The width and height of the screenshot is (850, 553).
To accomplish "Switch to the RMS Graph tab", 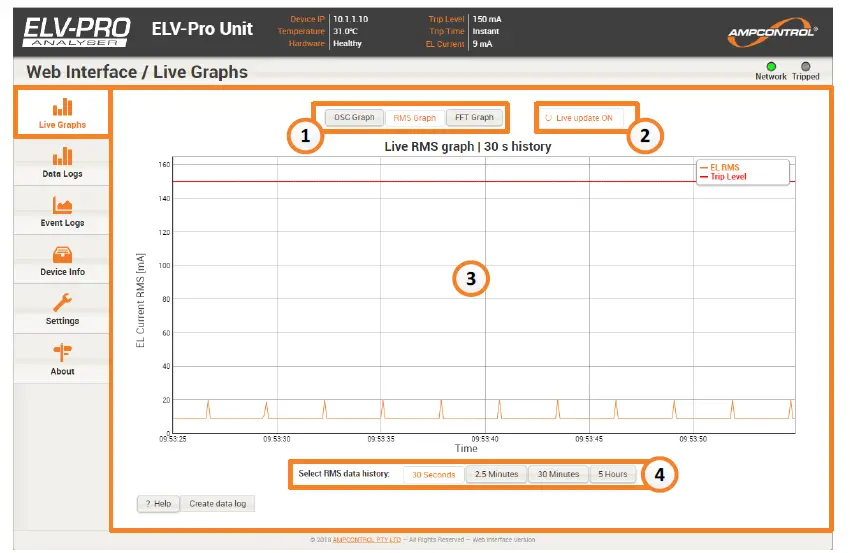I will (415, 118).
